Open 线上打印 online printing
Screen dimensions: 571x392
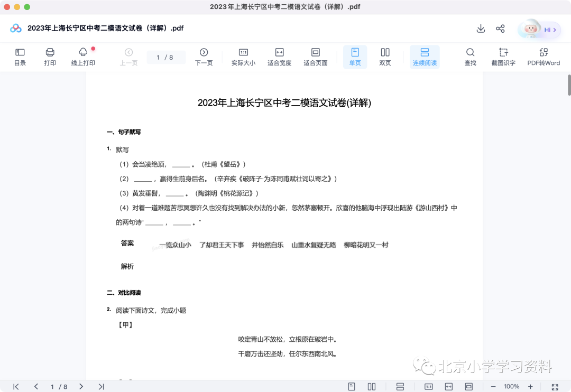tap(83, 57)
